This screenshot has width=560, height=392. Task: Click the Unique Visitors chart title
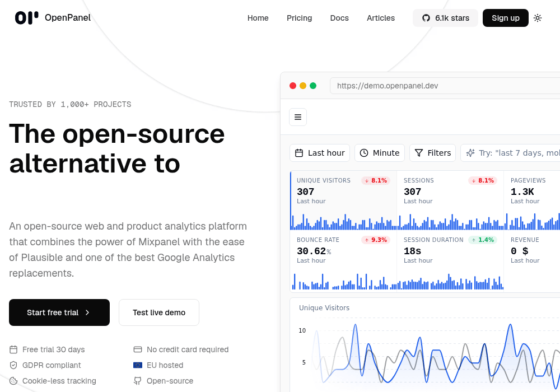tap(324, 308)
